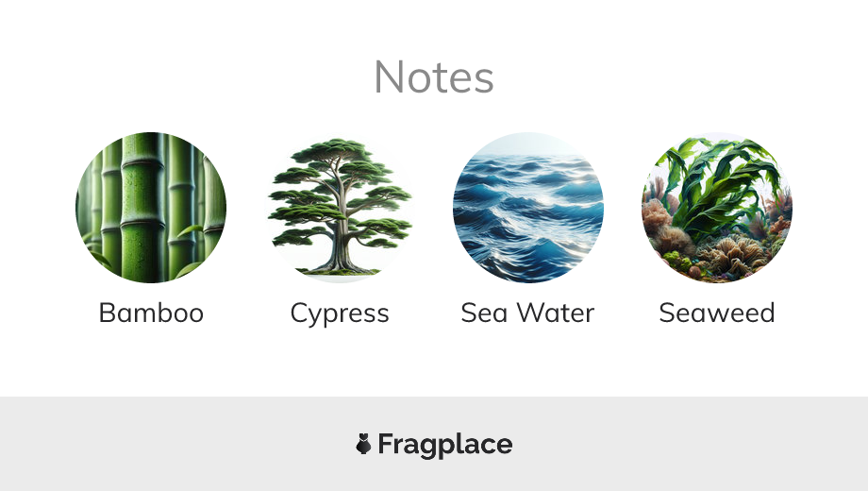
Task: Click the trunk of the cypress tree
Action: [339, 247]
